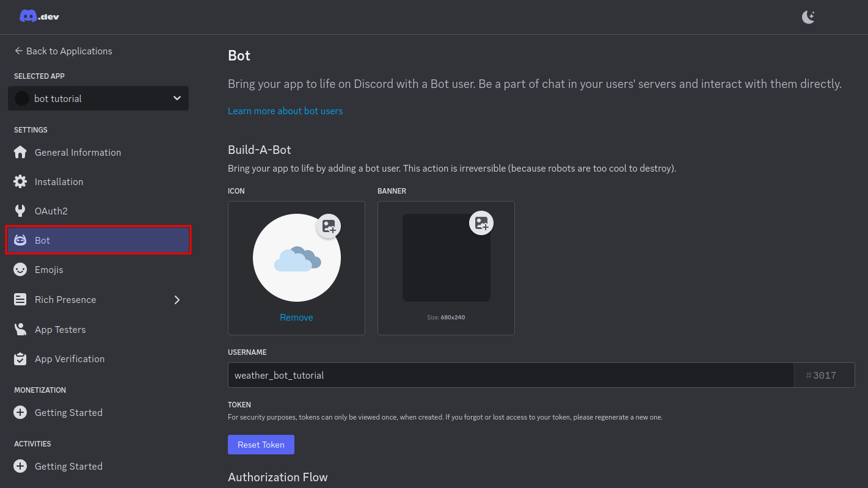
Task: Click plus icon under Monetization Getting Started
Action: [x=20, y=412]
